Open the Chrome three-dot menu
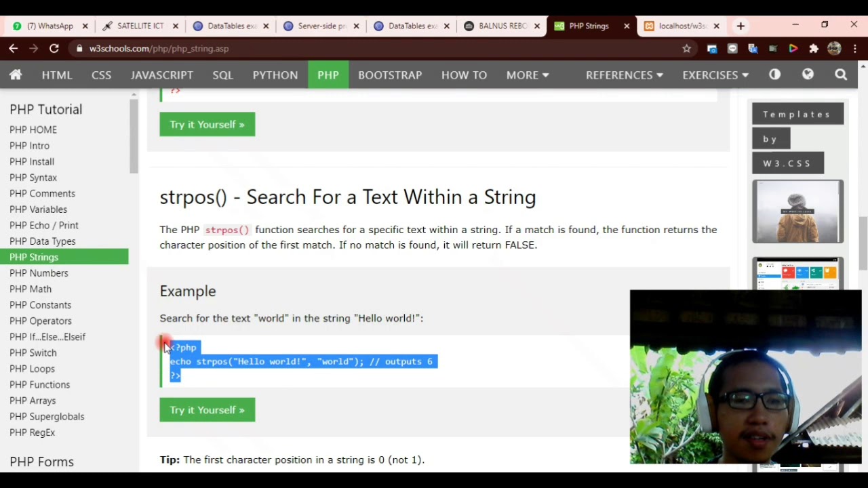Image resolution: width=868 pixels, height=488 pixels. tap(855, 48)
